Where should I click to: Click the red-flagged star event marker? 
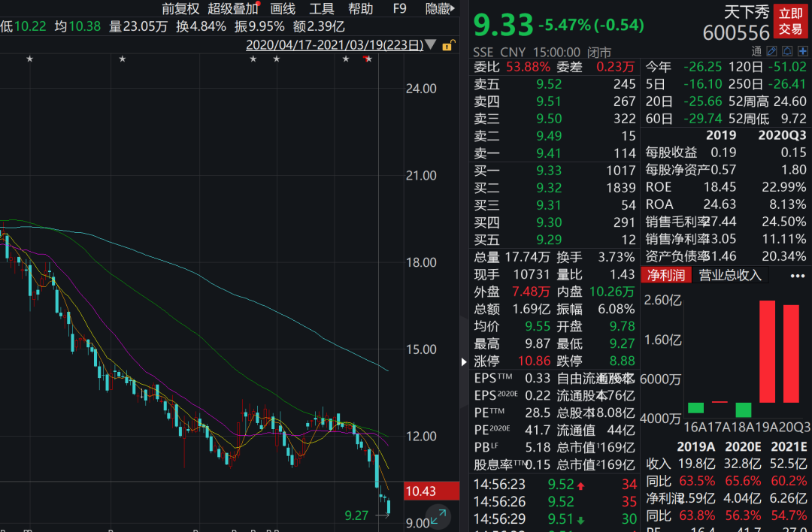(x=368, y=59)
